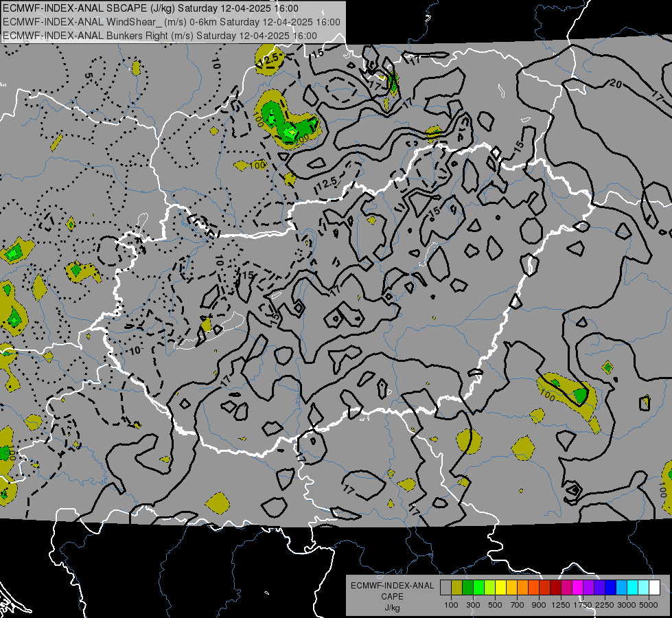Click the legend tick label 700
672x618 pixels.
pyautogui.click(x=518, y=605)
